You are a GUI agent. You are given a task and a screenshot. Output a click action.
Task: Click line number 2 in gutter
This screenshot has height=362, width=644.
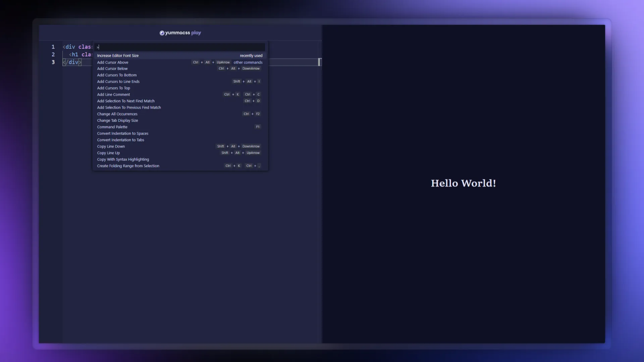point(53,55)
